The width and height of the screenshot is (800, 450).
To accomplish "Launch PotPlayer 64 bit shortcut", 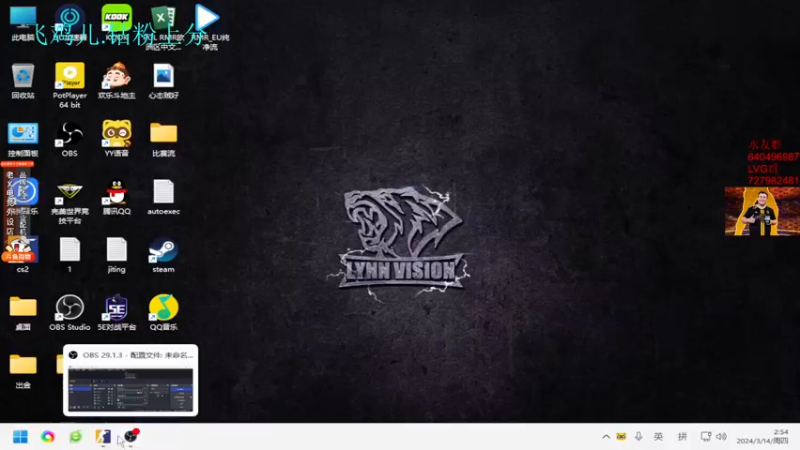I will [70, 86].
